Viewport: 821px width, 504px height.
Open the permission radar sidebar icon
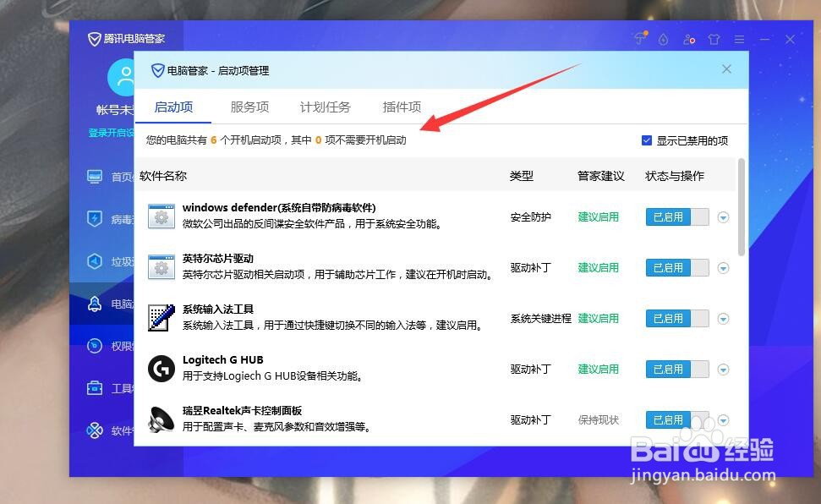pyautogui.click(x=95, y=346)
